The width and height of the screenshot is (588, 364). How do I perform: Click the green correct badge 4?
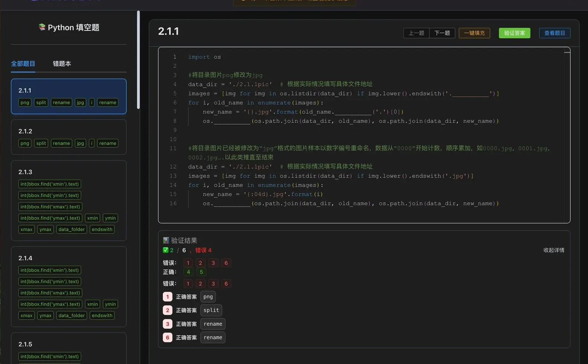pos(188,272)
